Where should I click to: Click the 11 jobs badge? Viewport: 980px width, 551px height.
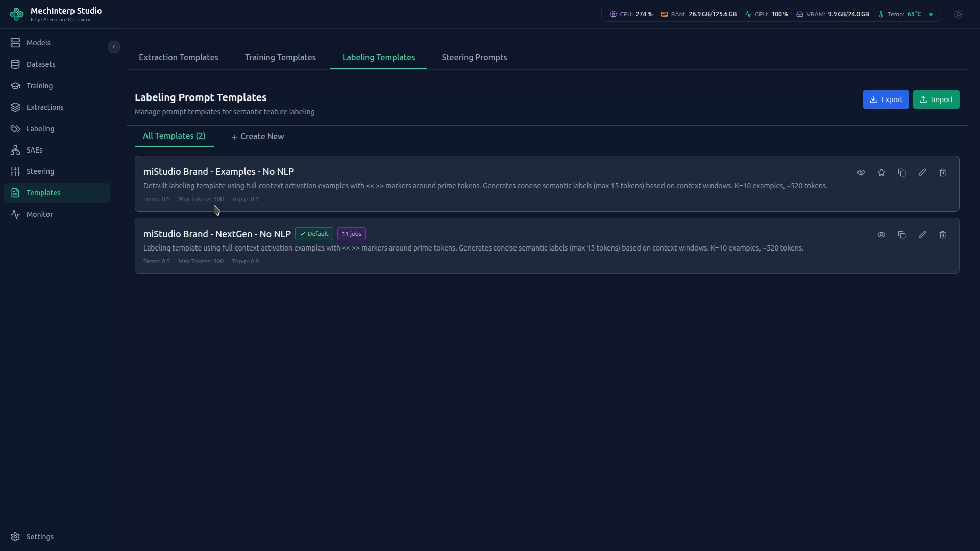click(352, 234)
